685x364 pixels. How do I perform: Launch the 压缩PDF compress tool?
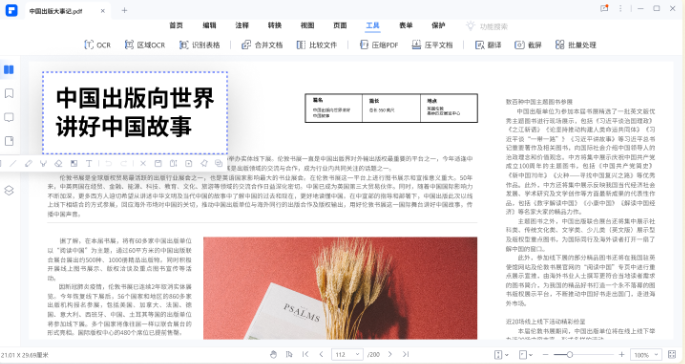point(379,45)
